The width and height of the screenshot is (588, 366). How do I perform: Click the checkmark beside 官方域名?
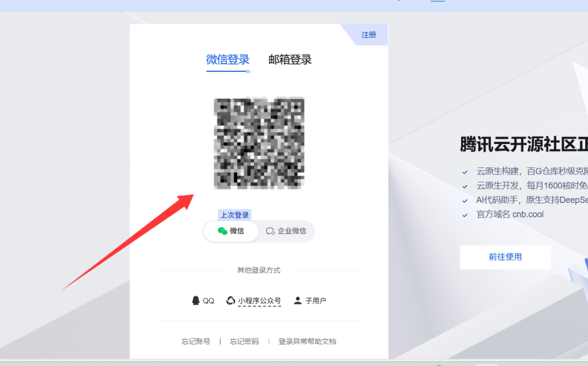click(x=465, y=215)
